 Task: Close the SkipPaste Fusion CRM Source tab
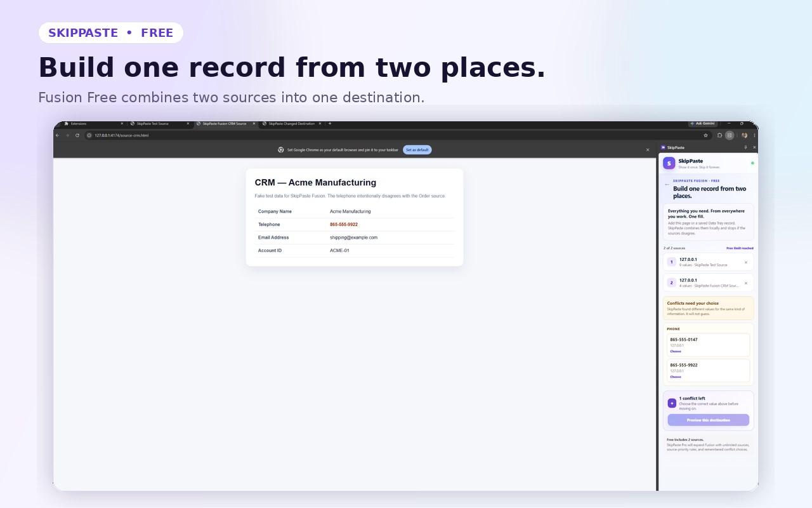coord(254,124)
